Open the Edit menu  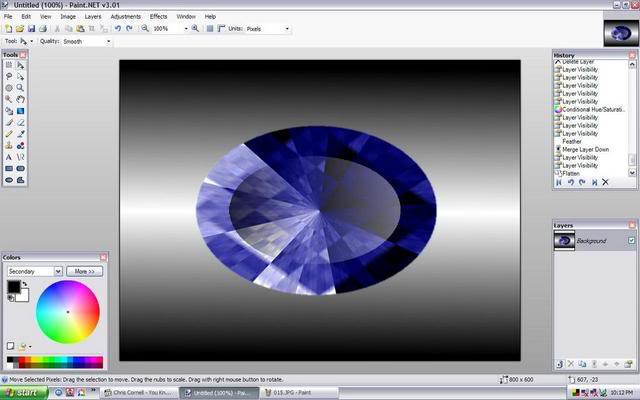[26, 17]
